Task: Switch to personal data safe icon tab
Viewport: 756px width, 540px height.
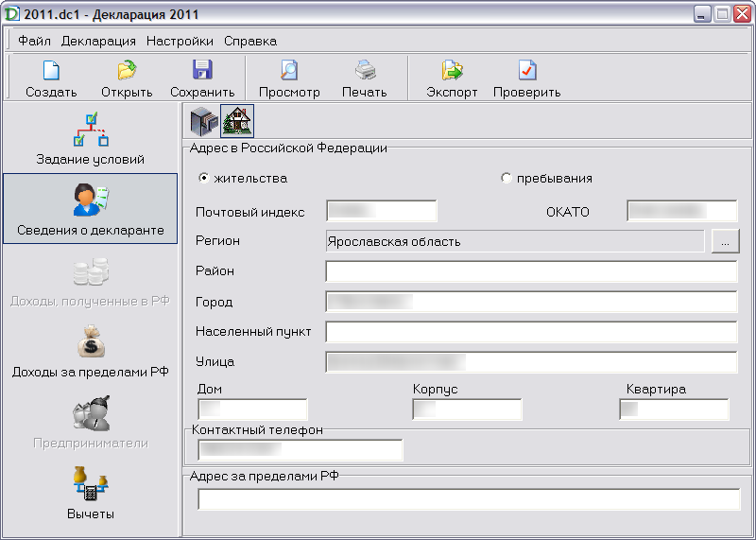Action: click(x=204, y=121)
